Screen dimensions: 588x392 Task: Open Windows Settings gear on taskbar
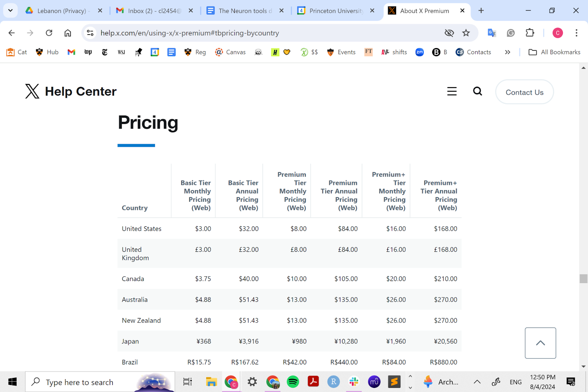252,382
